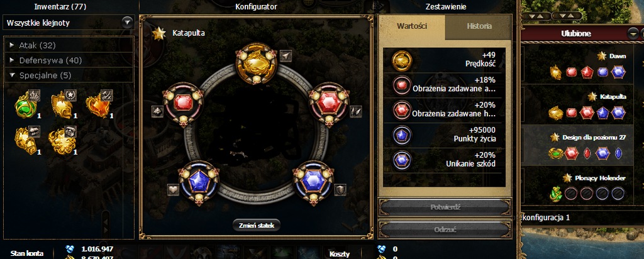Click the Potwierdź button
This screenshot has width=644, height=259.
[x=445, y=207]
